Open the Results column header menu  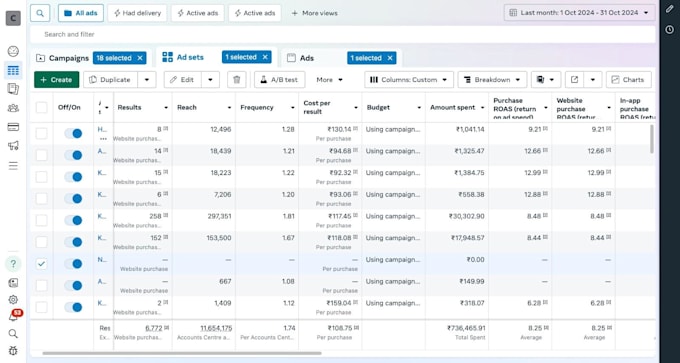(166, 108)
